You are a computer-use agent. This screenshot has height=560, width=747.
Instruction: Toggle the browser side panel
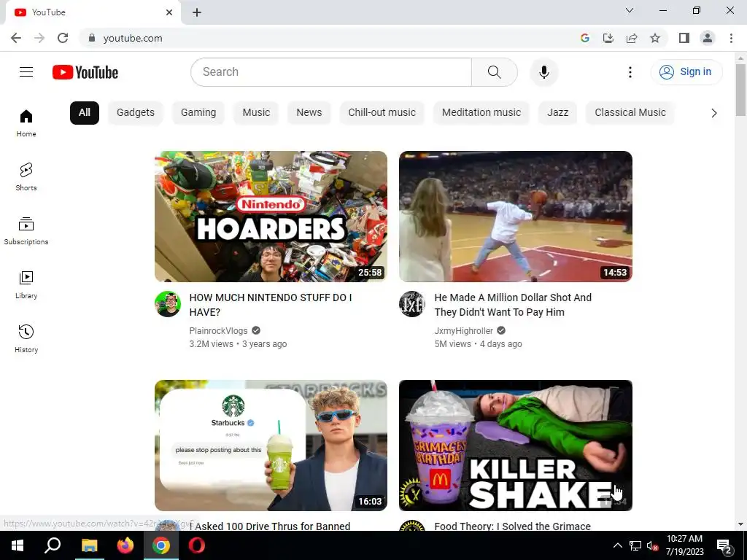click(x=684, y=38)
